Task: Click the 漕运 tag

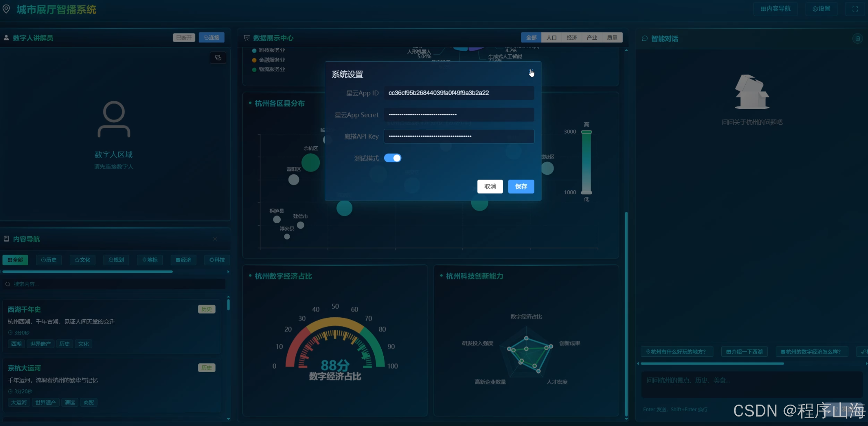Action: 70,403
